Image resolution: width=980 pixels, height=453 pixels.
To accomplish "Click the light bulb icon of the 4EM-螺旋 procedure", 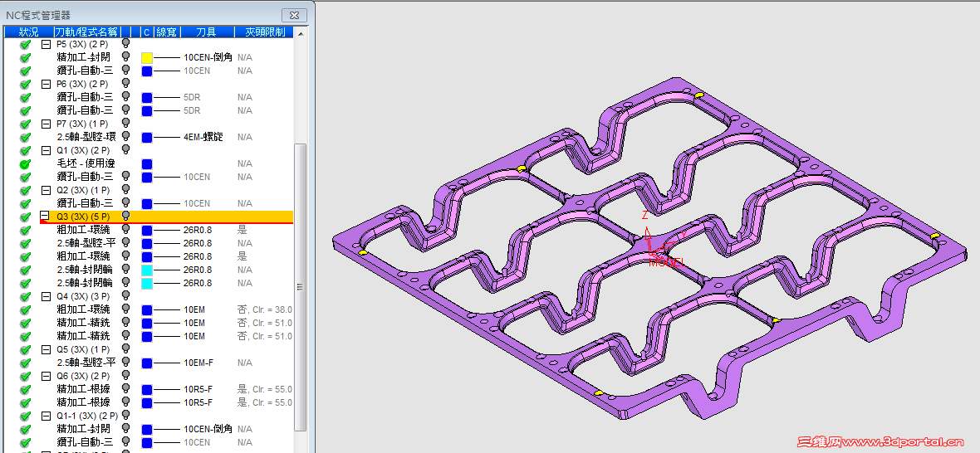I will 125,136.
